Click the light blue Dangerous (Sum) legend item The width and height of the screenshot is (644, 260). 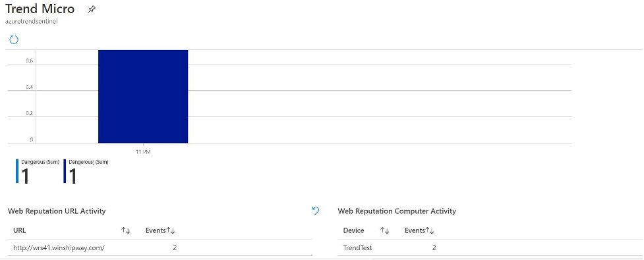coord(38,171)
